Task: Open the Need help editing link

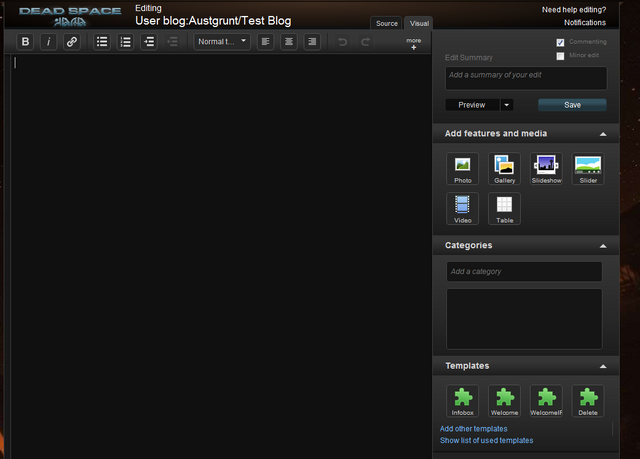Action: 574,10
